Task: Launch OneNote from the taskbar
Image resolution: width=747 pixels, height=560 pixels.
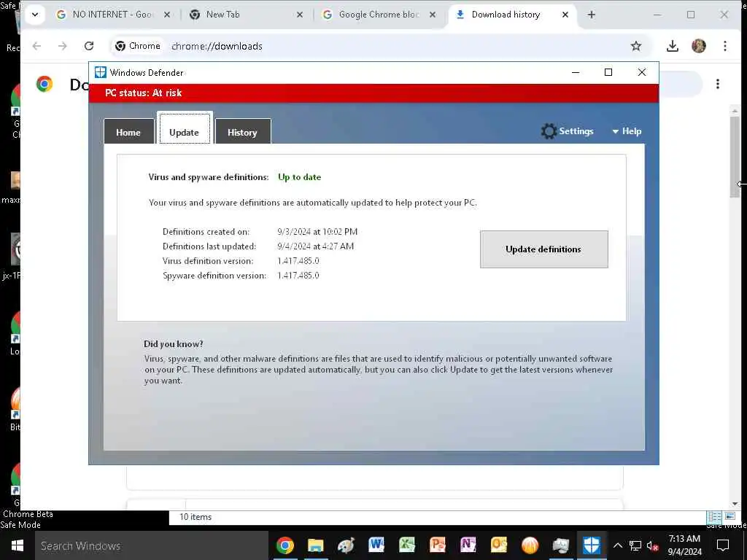Action: pyautogui.click(x=468, y=544)
